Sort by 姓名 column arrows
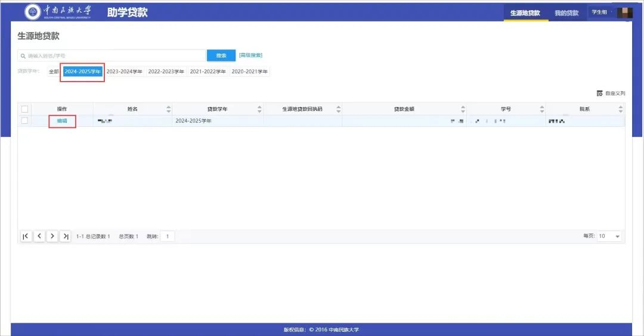644x336 pixels. click(x=168, y=109)
